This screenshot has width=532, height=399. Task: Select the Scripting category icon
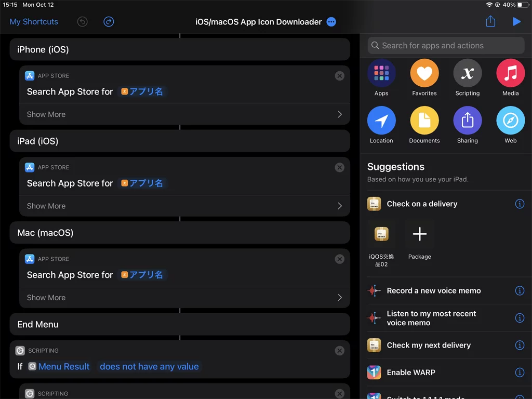pyautogui.click(x=468, y=73)
